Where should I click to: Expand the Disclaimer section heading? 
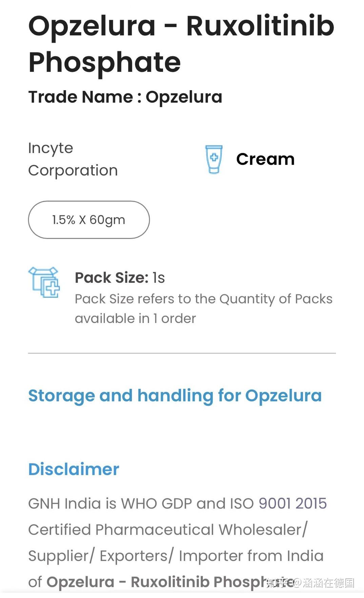click(74, 469)
